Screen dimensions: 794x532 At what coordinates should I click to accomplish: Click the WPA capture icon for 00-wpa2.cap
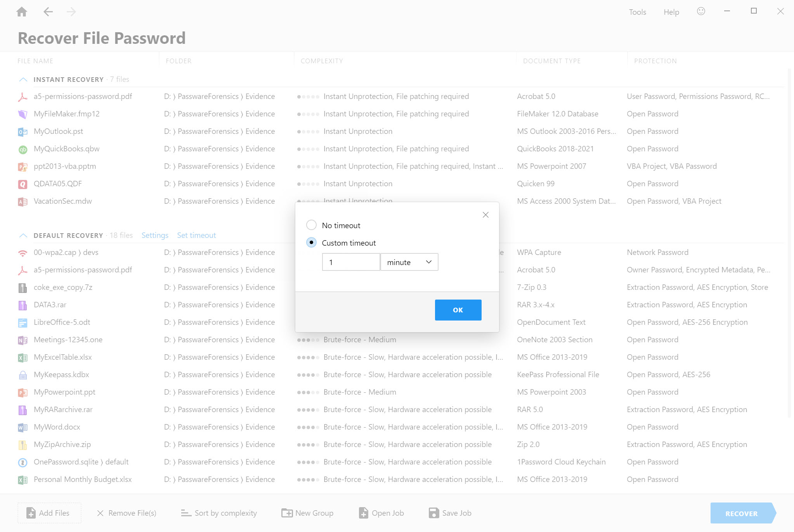(x=23, y=252)
